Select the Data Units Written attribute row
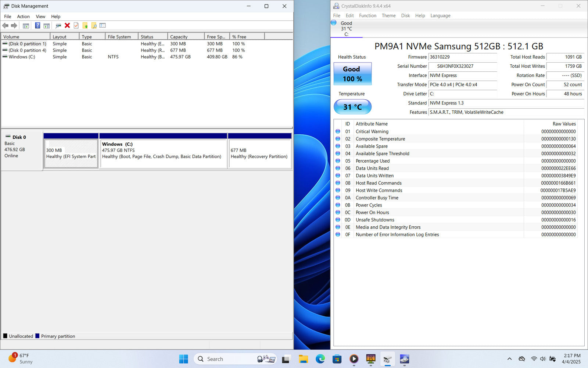 pos(456,176)
